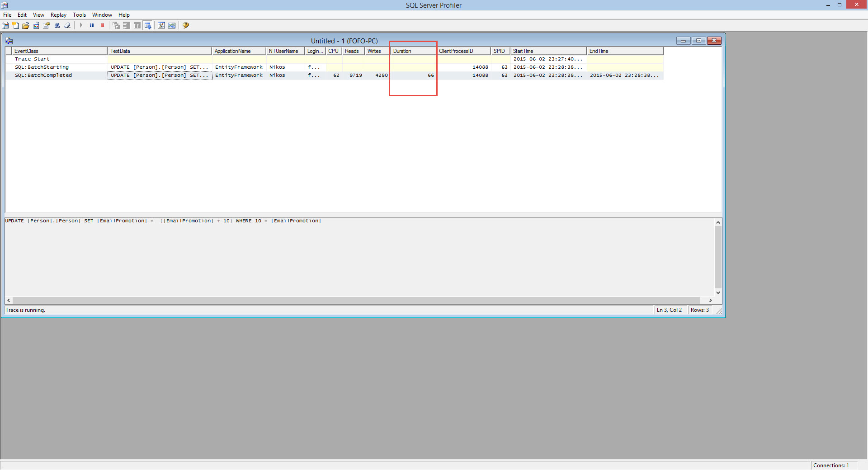Open the Help menu
Image resolution: width=868 pixels, height=470 pixels.
[x=124, y=15]
